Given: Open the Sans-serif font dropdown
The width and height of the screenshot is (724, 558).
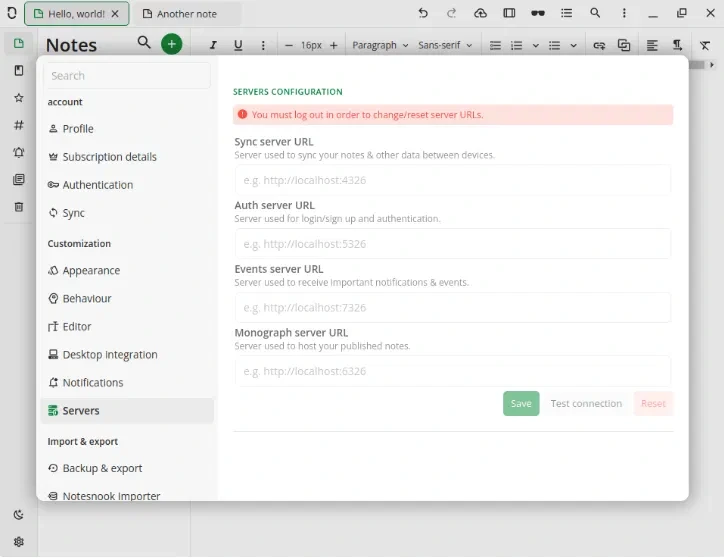Looking at the screenshot, I should coord(445,46).
